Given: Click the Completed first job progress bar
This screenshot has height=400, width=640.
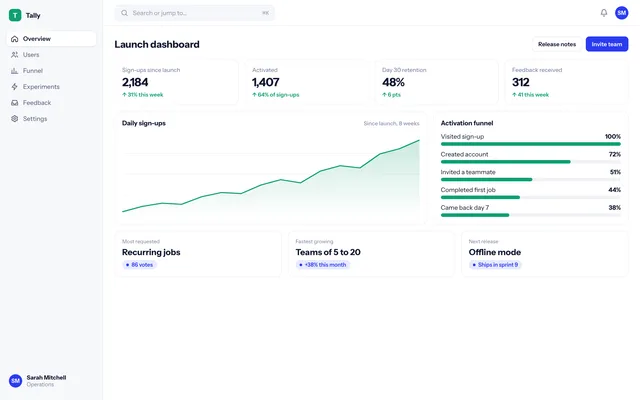Looking at the screenshot, I should tap(531, 198).
